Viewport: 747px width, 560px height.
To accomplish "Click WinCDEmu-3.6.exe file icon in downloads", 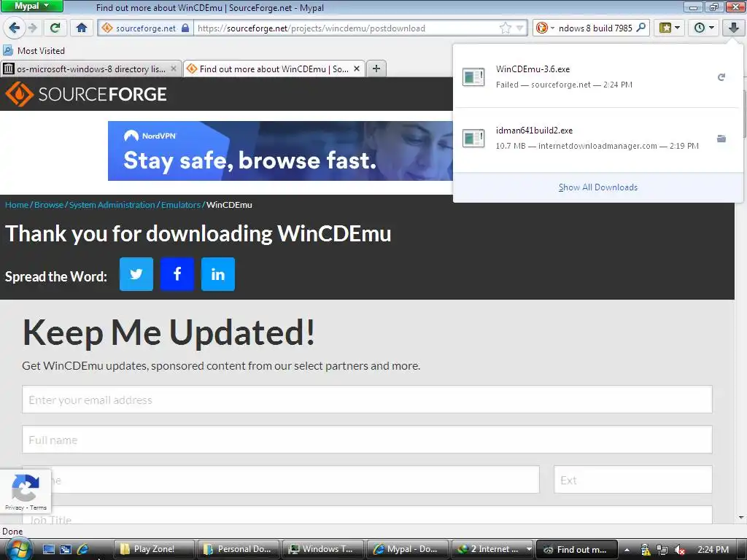I will click(x=473, y=77).
